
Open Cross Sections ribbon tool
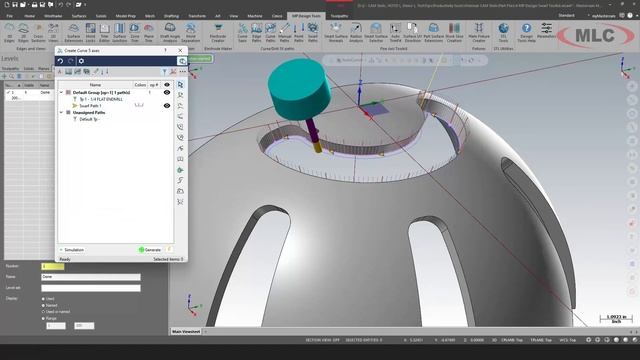38,33
